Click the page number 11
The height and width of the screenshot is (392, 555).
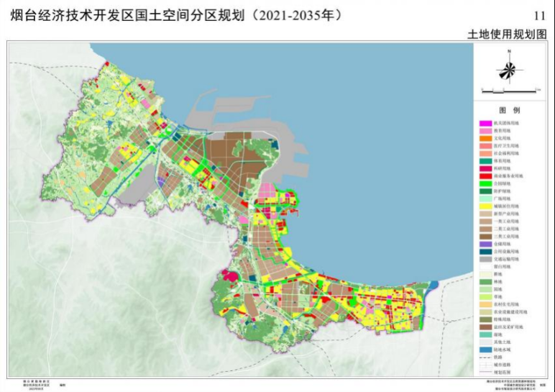tap(539, 16)
